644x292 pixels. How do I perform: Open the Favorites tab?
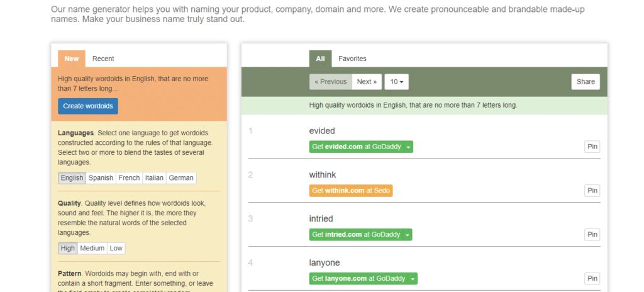click(x=352, y=59)
